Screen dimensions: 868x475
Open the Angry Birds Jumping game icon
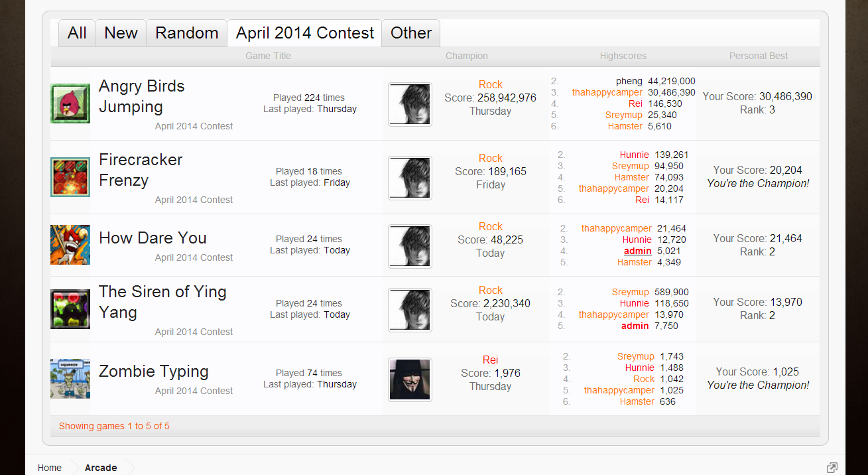click(70, 103)
